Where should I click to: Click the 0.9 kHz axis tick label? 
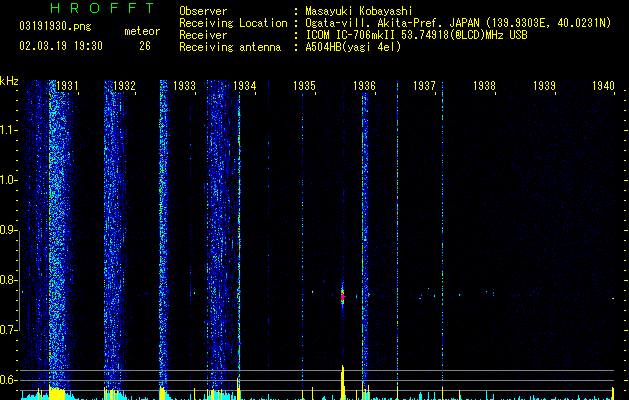pyautogui.click(x=9, y=230)
